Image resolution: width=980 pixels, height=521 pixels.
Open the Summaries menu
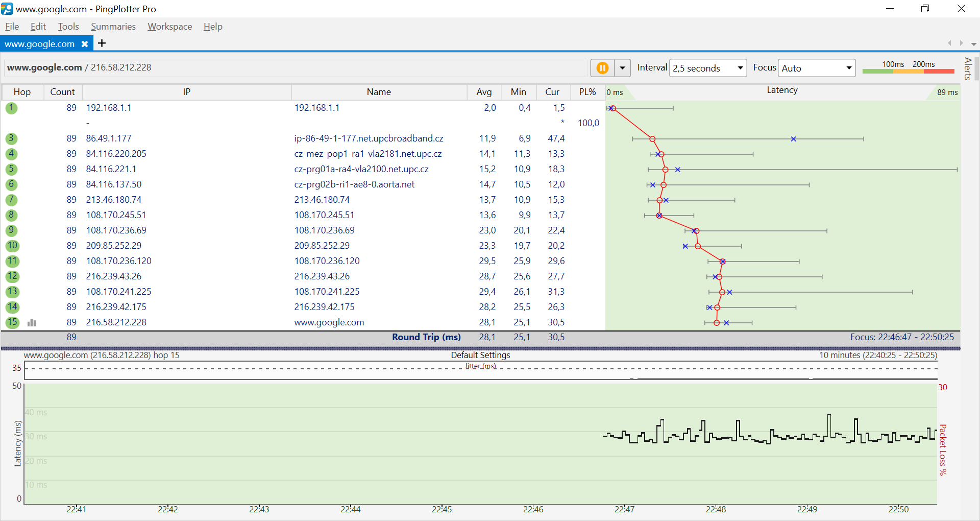point(113,27)
